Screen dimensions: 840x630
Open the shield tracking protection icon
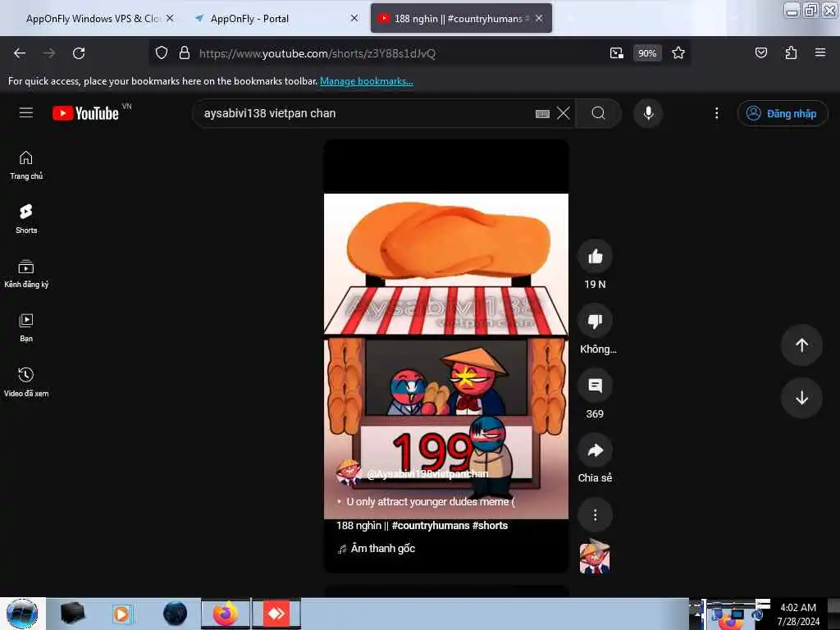click(x=162, y=52)
